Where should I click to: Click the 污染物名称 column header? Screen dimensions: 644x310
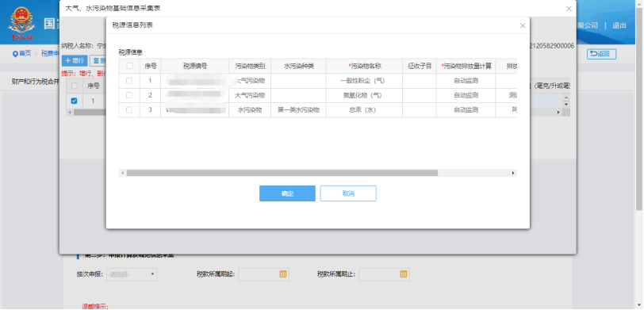pyautogui.click(x=365, y=66)
